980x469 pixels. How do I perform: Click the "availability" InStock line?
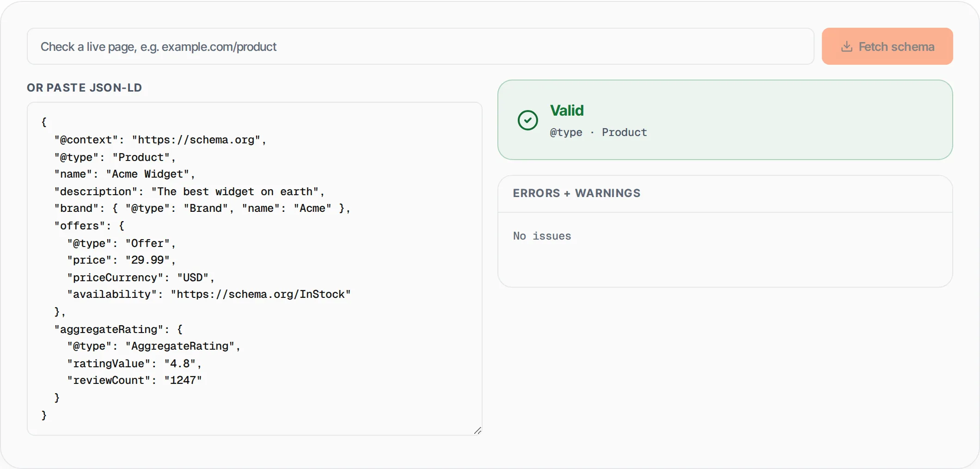point(208,294)
